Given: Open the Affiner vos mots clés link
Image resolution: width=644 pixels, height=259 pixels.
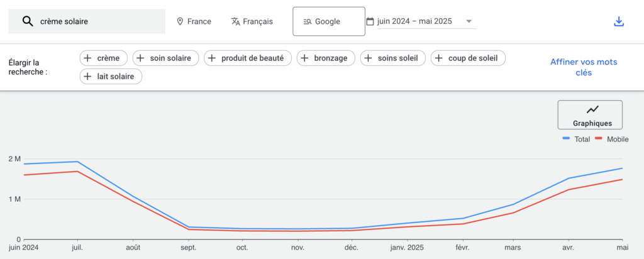Looking at the screenshot, I should [x=583, y=67].
